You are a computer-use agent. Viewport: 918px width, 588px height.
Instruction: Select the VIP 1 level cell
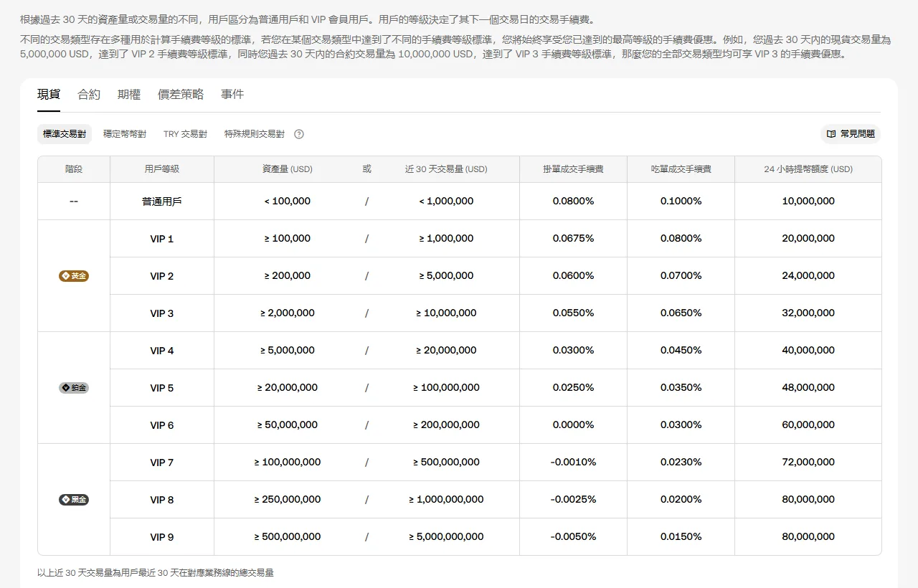pos(162,239)
